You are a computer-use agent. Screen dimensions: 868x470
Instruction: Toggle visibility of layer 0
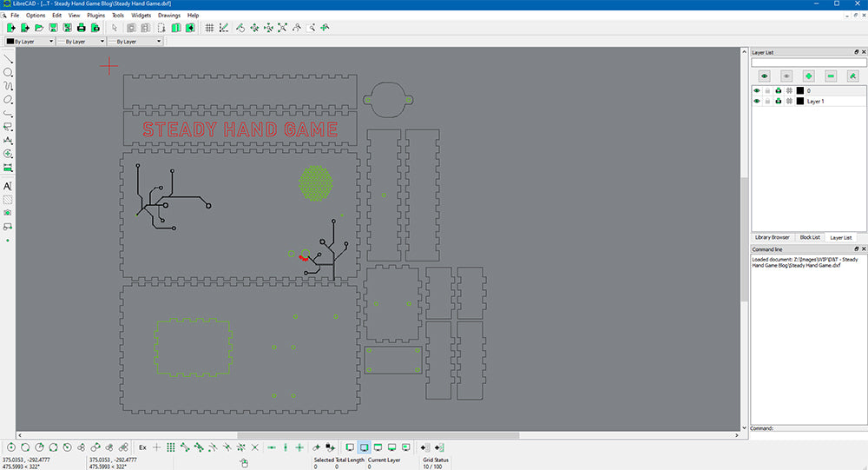click(757, 90)
